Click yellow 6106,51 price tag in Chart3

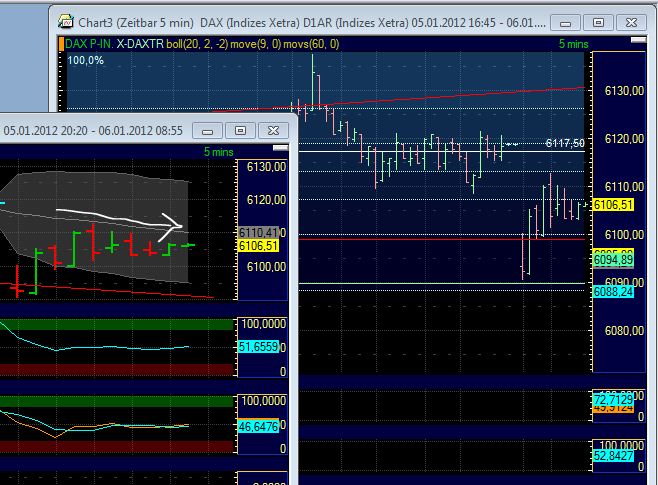(614, 205)
